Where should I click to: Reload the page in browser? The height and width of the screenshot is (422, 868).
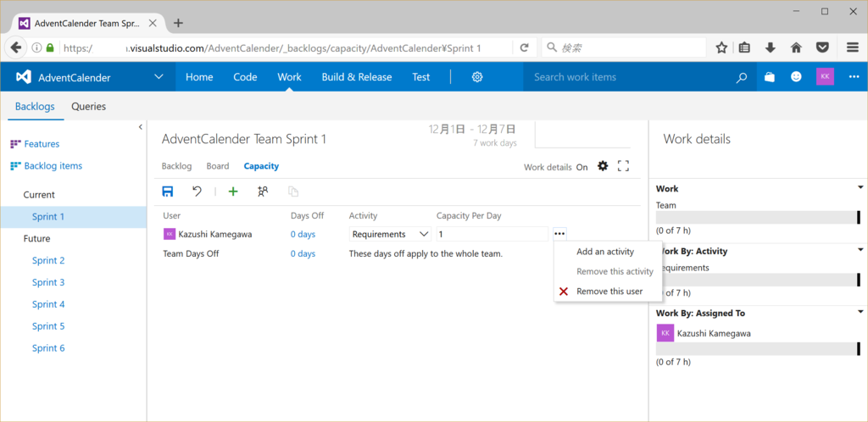524,48
